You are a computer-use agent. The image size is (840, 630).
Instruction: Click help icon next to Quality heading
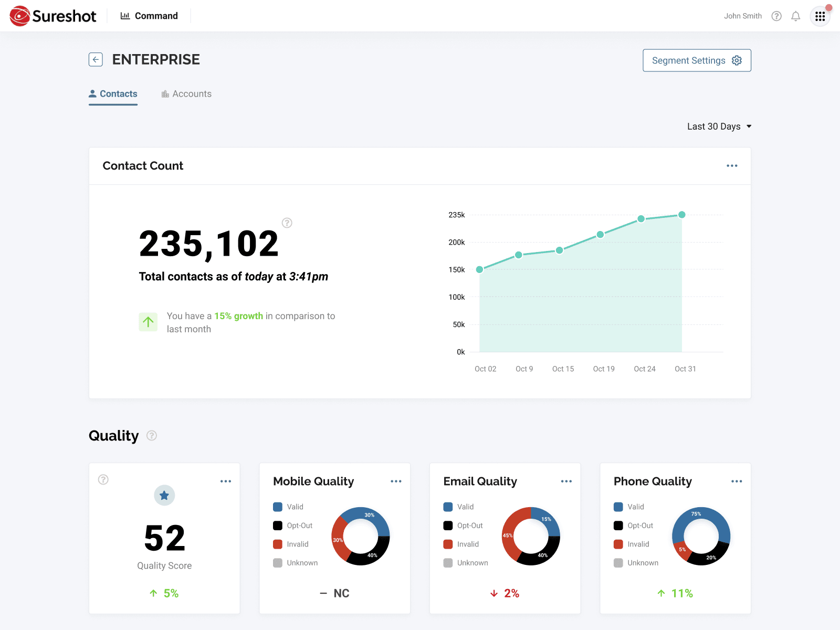tap(152, 436)
